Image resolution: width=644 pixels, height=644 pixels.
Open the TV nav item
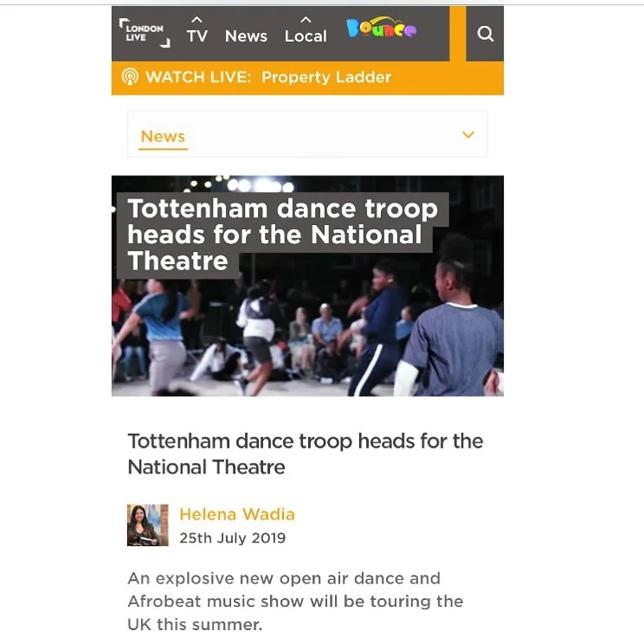[x=197, y=36]
